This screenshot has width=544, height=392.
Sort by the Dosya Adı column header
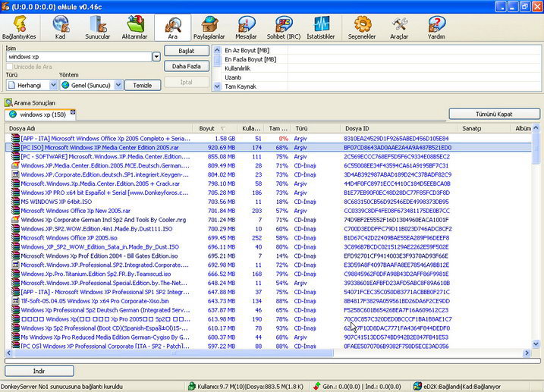[99, 128]
